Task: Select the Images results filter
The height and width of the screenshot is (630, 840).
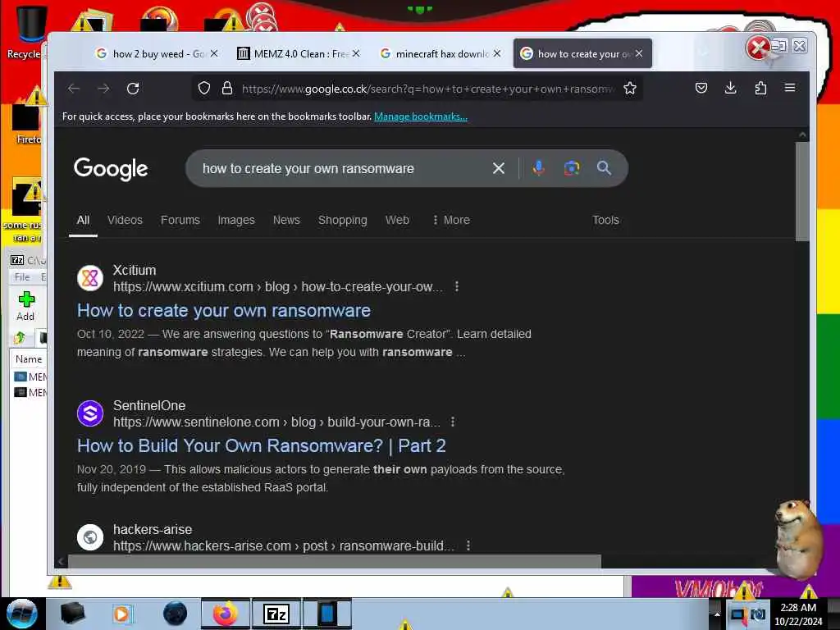Action: coord(236,220)
